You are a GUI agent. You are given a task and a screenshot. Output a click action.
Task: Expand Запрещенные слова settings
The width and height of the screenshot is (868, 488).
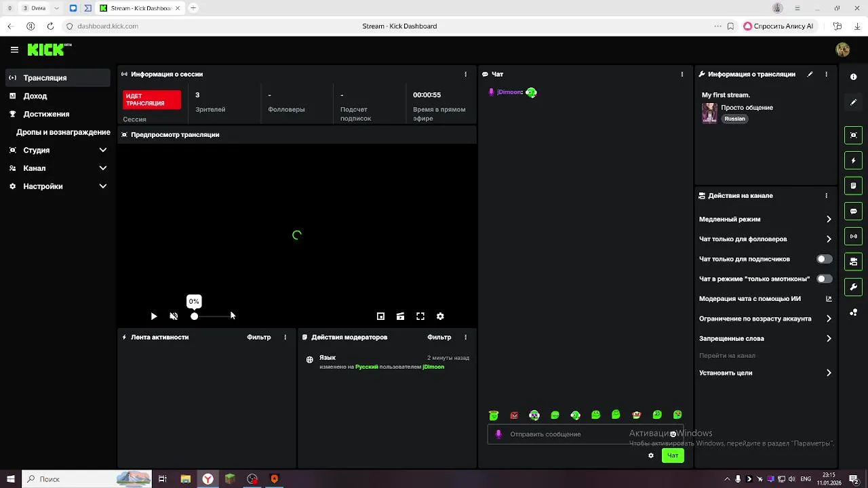pyautogui.click(x=766, y=338)
